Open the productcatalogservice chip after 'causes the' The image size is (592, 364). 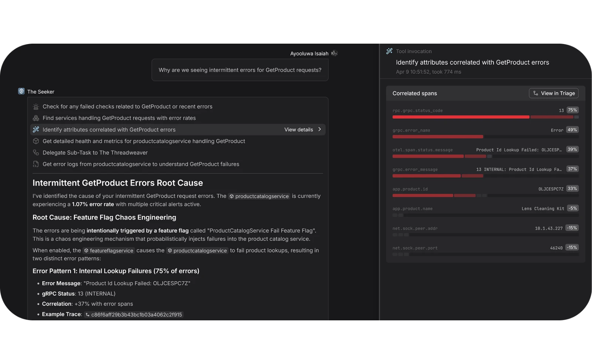197,250
